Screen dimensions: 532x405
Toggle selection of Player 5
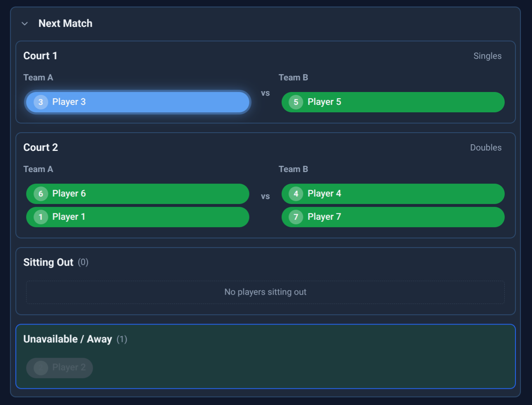click(393, 102)
